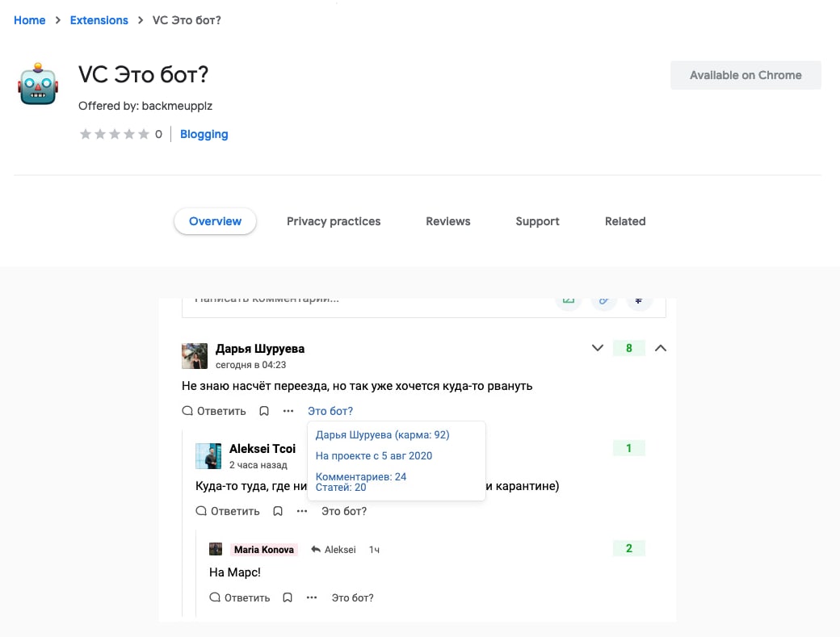This screenshot has height=637, width=840.
Task: Click the popup line Статей: 20
Action: coord(341,487)
